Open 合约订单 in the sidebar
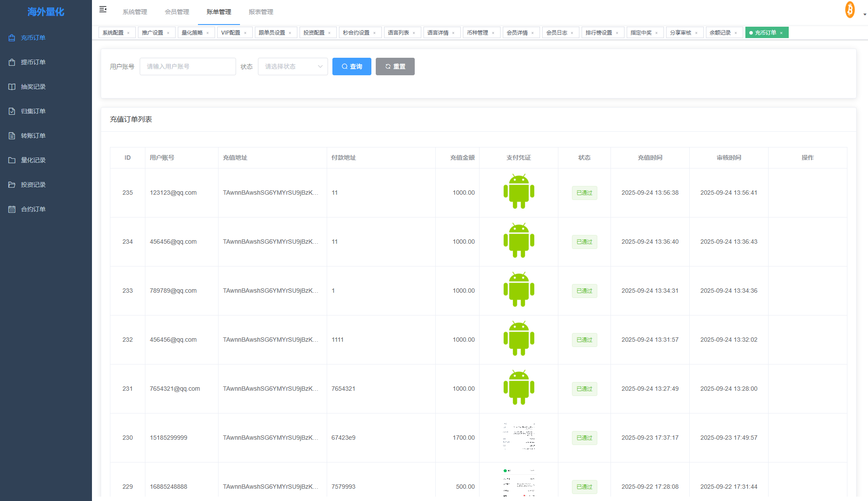868x501 pixels. (33, 209)
